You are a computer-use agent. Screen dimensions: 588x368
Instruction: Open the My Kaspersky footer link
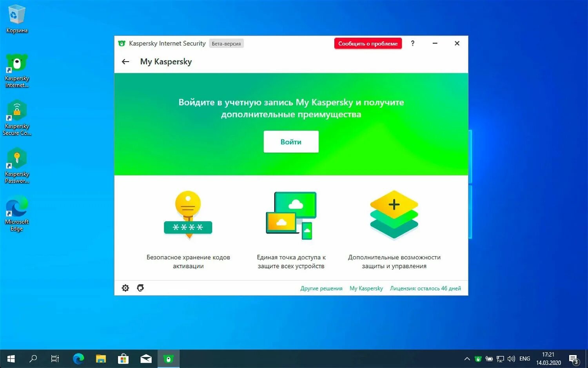coord(366,288)
